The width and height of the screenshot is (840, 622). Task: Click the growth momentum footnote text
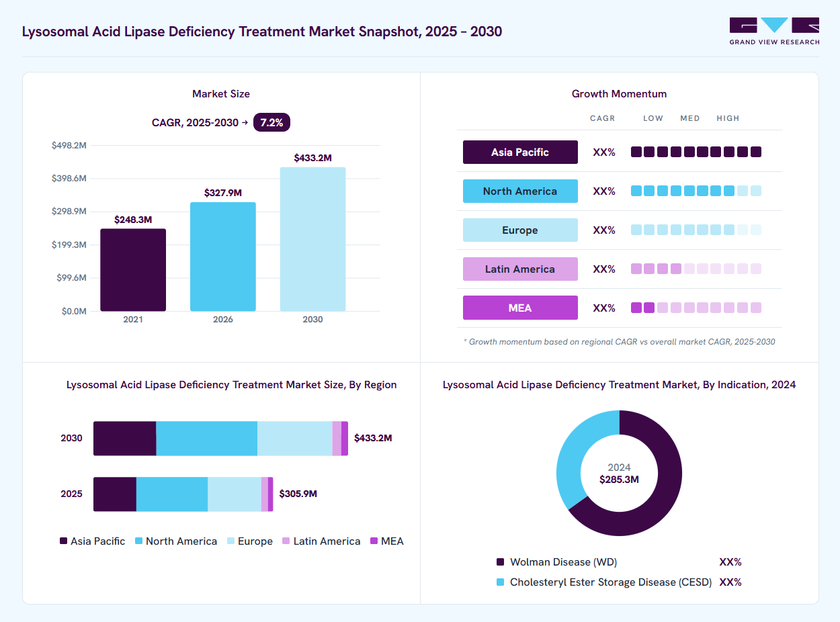pyautogui.click(x=620, y=342)
